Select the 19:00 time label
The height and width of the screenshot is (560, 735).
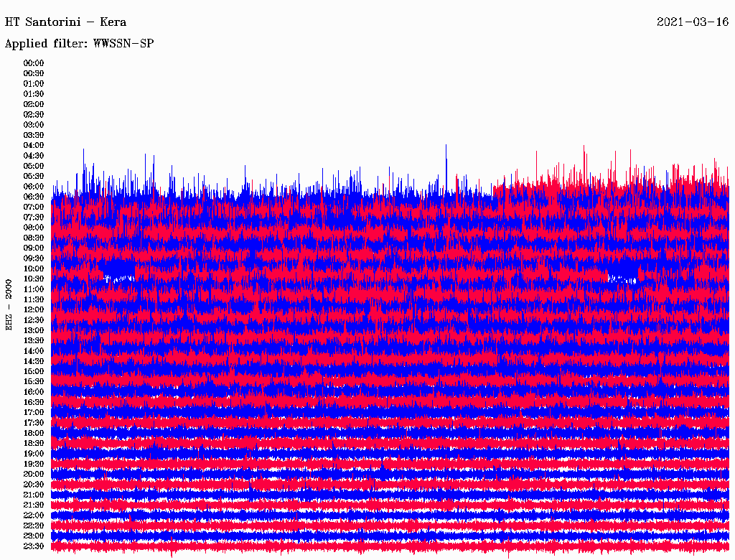(x=34, y=454)
